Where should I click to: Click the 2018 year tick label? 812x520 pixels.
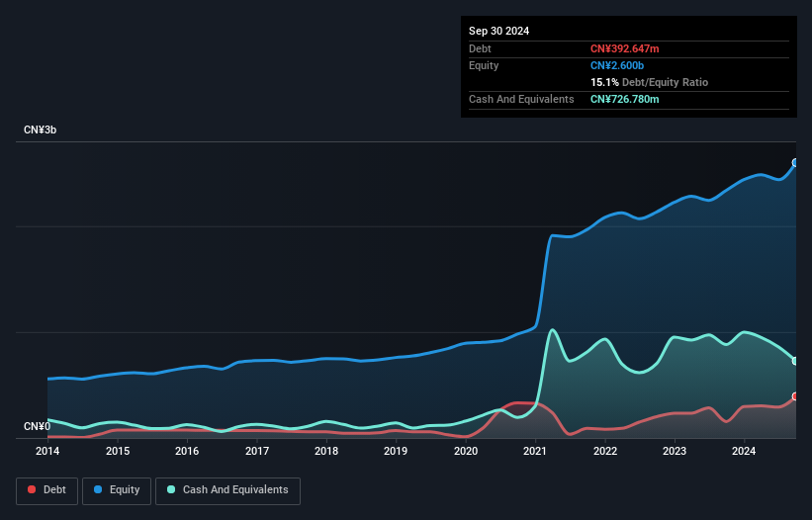pyautogui.click(x=326, y=452)
